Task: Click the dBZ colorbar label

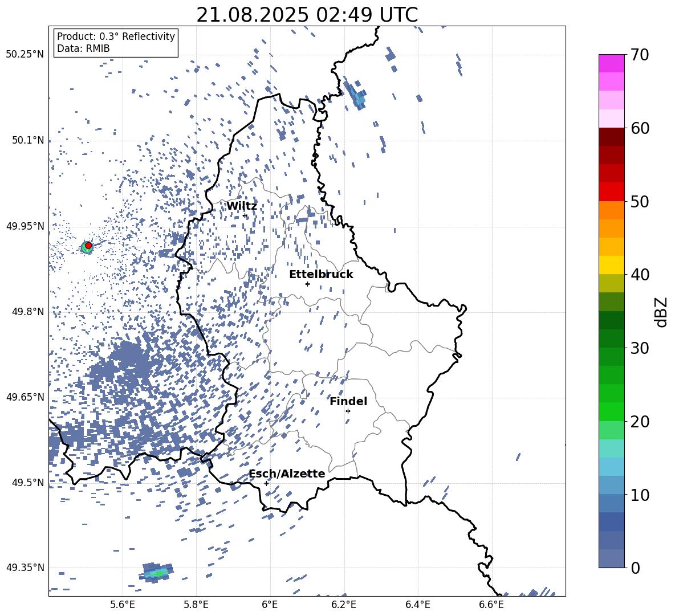Action: (662, 312)
